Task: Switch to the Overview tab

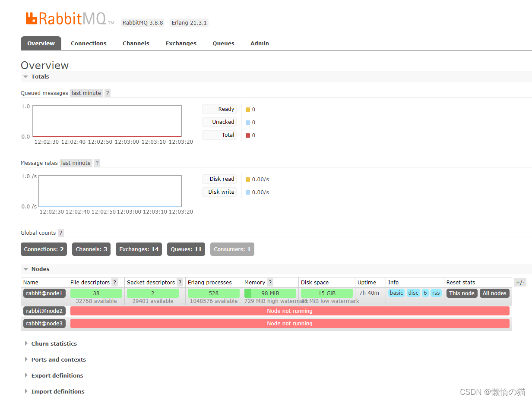Action: pos(41,43)
